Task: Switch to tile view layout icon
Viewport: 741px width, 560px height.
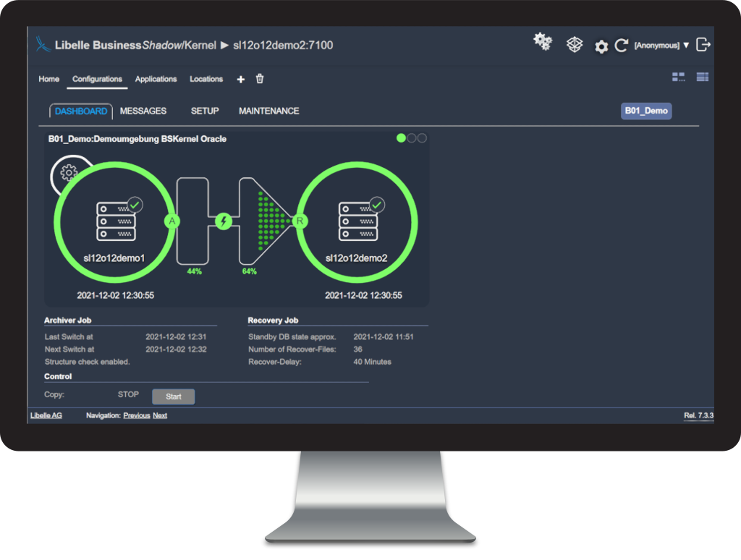Action: click(x=678, y=77)
